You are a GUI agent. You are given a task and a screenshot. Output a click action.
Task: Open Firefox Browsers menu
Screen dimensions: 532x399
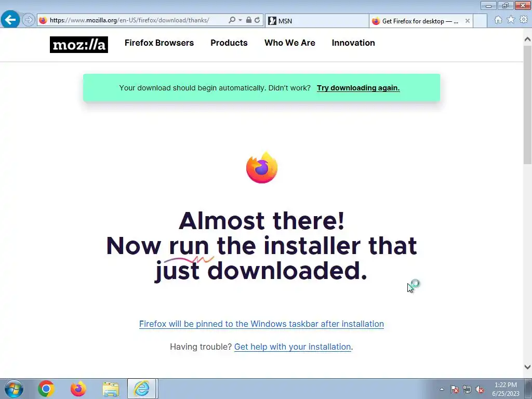point(159,43)
